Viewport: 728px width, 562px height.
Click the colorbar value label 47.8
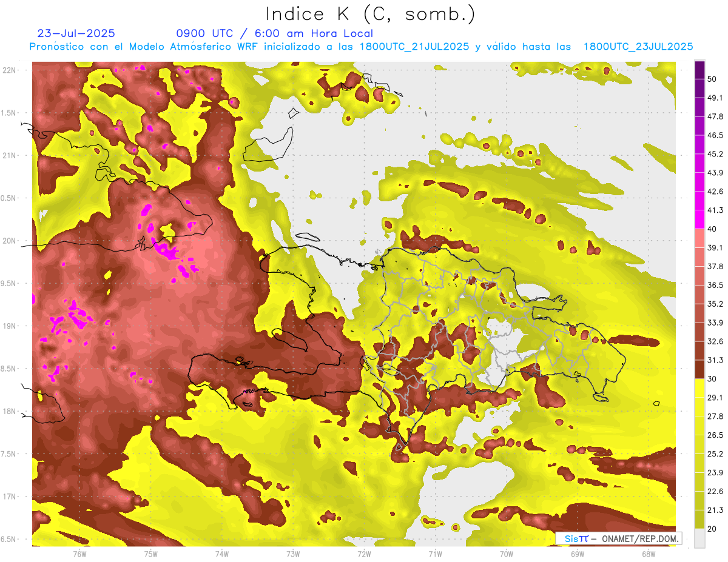(715, 116)
